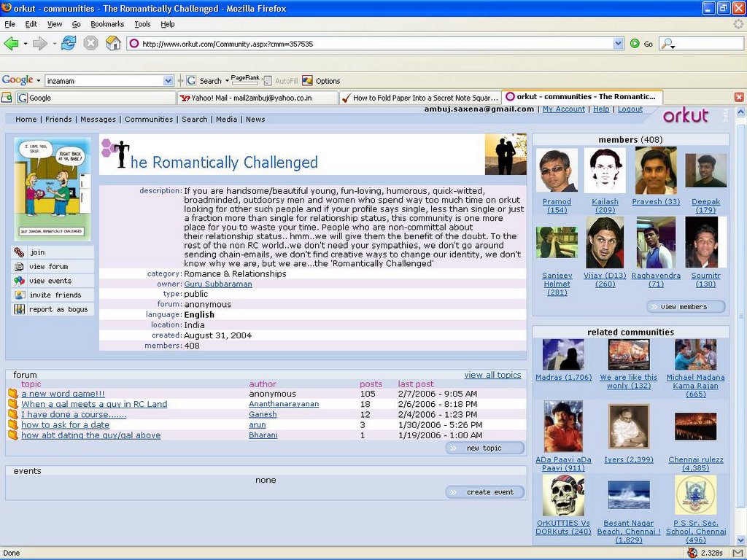The image size is (747, 560).
Task: Click Vijay (D13) member photo
Action: click(605, 242)
